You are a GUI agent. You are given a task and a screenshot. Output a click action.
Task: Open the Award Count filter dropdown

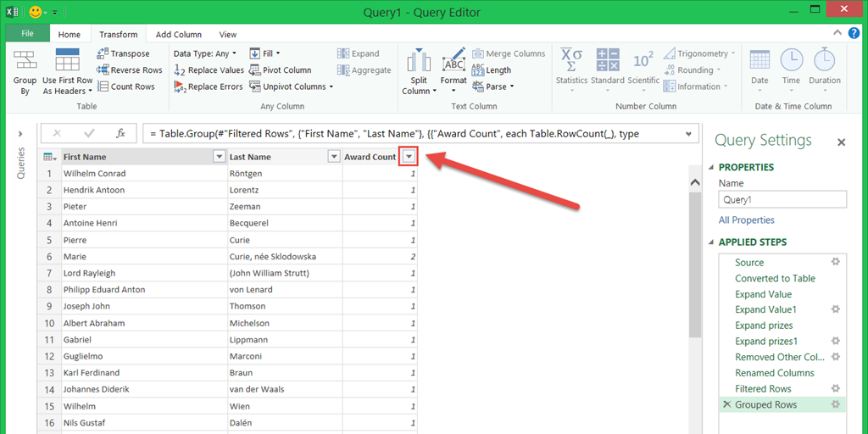(409, 157)
